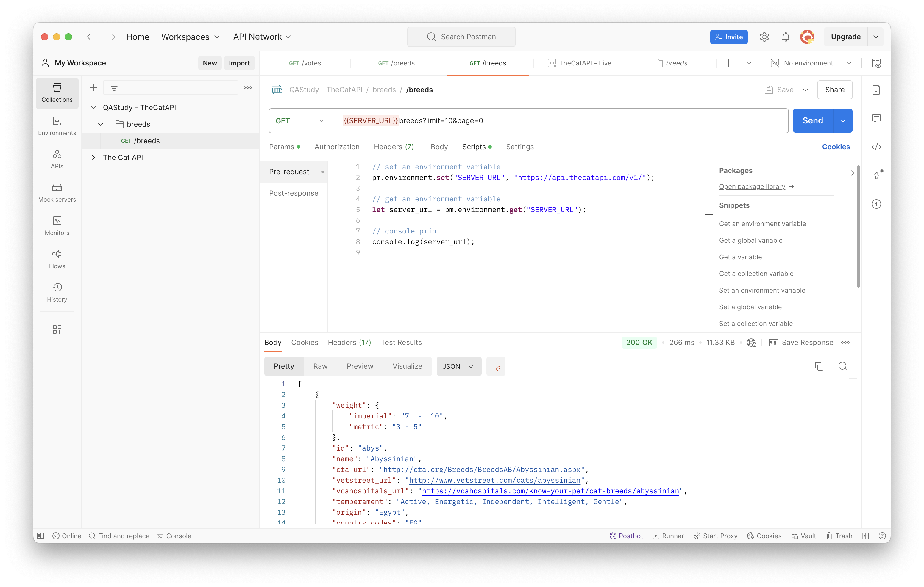Toggle the sidebar visibility icon in the status bar
The height and width of the screenshot is (587, 924).
point(41,536)
